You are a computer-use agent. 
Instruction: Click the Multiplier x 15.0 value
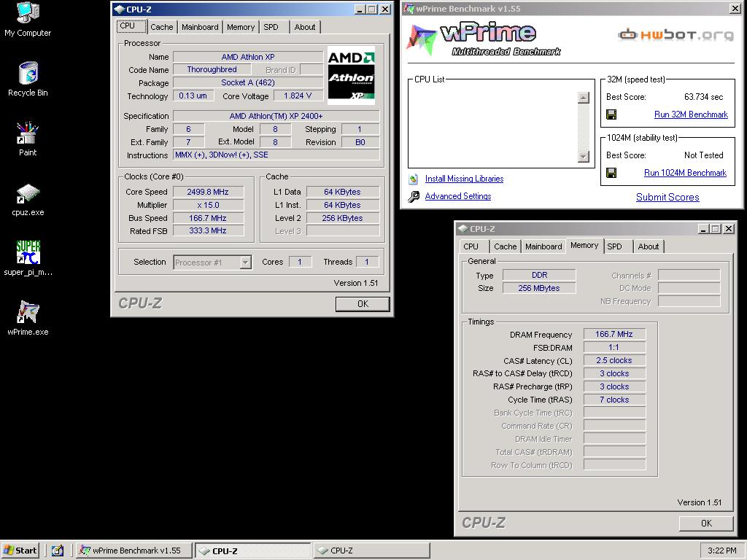[x=208, y=205]
